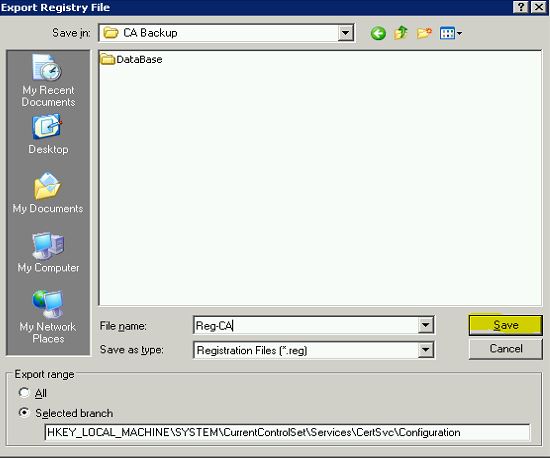Select the DataBase folder
The height and width of the screenshot is (458, 550).
tap(132, 60)
